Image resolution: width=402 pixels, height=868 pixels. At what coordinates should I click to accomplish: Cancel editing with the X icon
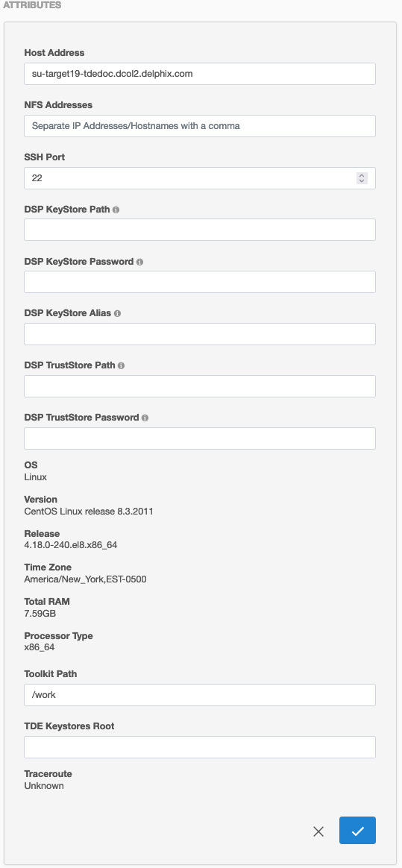[318, 831]
